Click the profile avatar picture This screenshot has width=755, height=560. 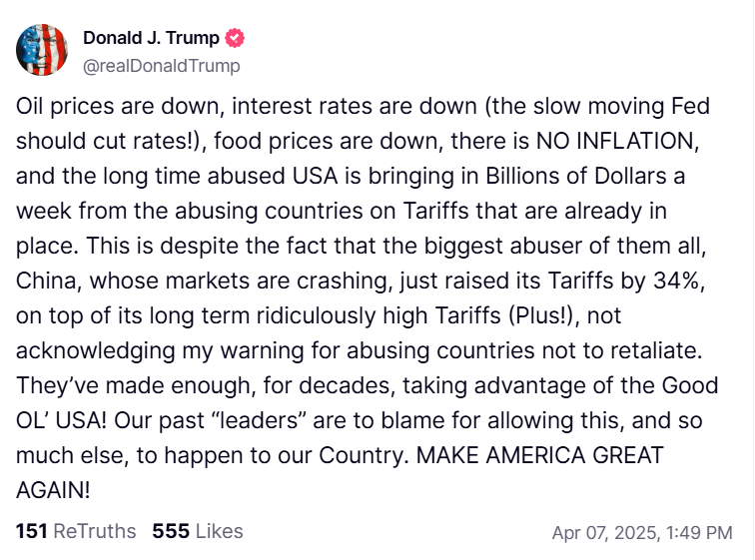click(x=42, y=51)
